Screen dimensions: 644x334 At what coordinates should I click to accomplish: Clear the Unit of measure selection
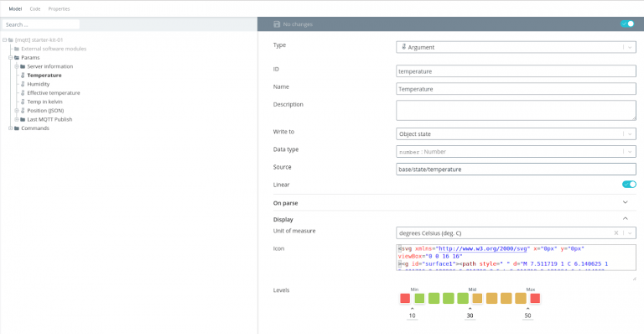[x=616, y=233]
